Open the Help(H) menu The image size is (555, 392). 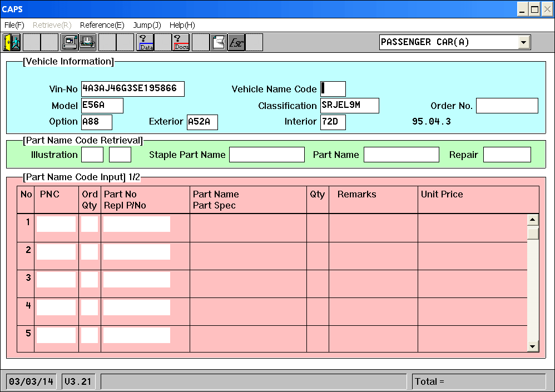tap(182, 25)
